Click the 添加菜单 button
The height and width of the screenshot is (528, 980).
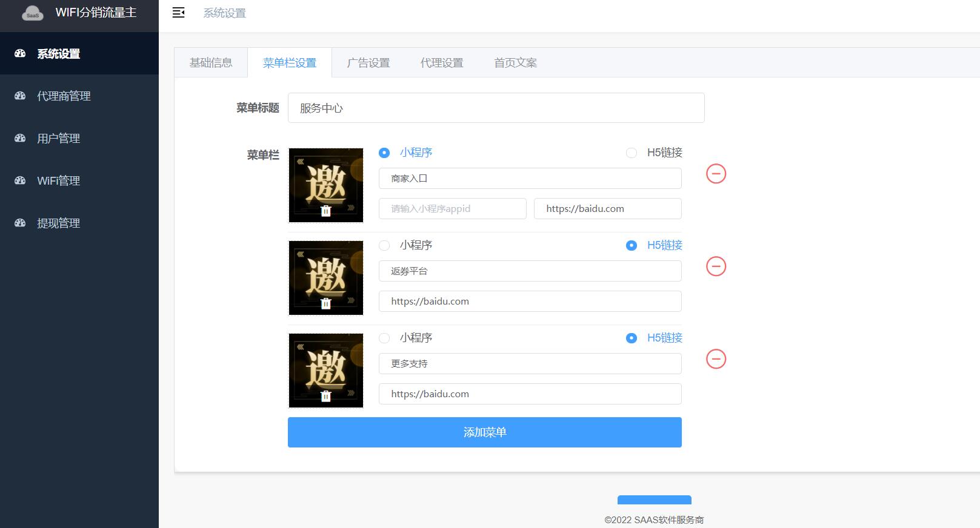click(484, 432)
